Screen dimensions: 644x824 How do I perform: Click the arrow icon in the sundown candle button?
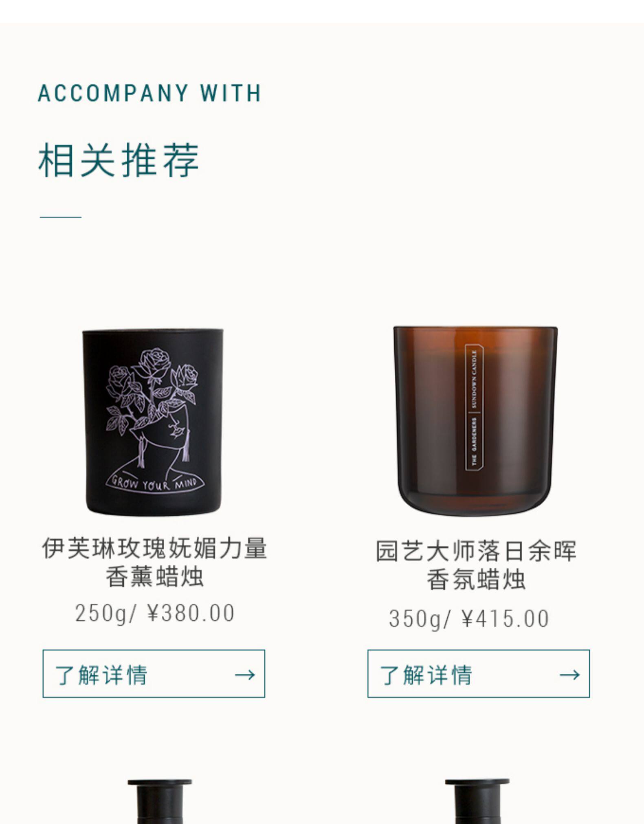click(x=569, y=675)
